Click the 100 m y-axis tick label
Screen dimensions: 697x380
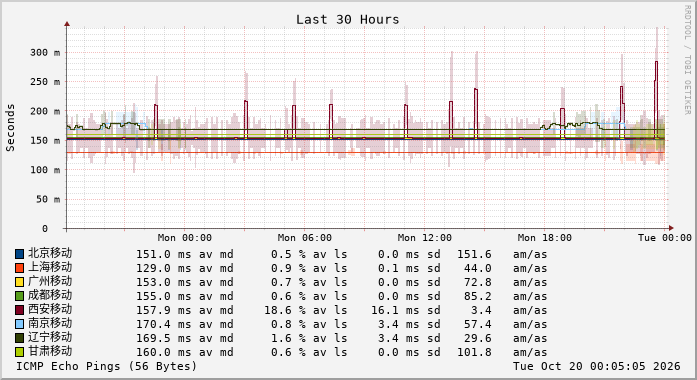45,170
